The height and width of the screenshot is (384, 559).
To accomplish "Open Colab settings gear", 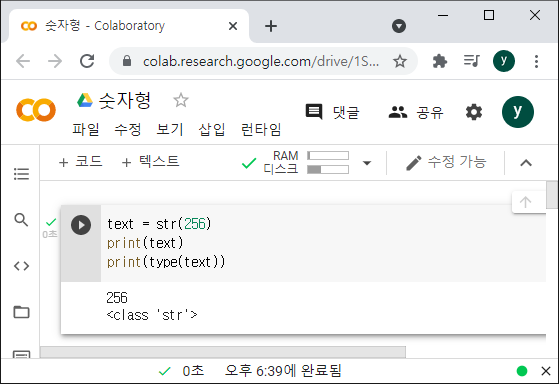I will (x=474, y=112).
